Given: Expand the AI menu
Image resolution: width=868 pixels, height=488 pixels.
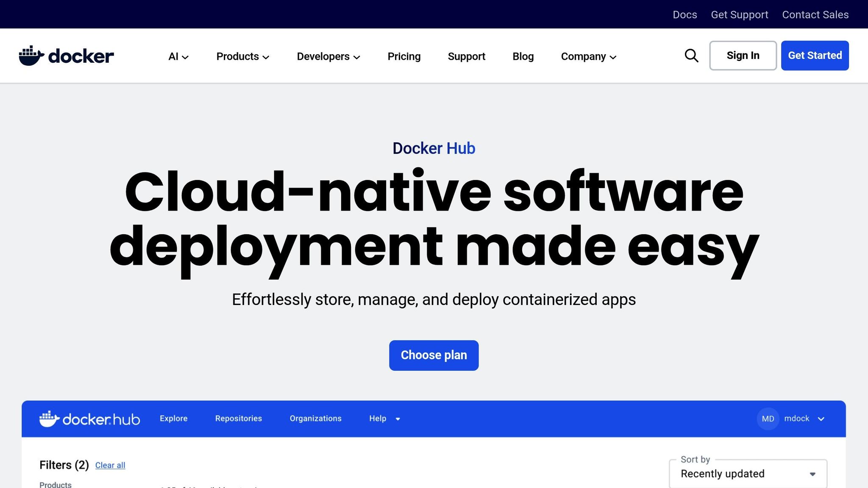Looking at the screenshot, I should [178, 56].
